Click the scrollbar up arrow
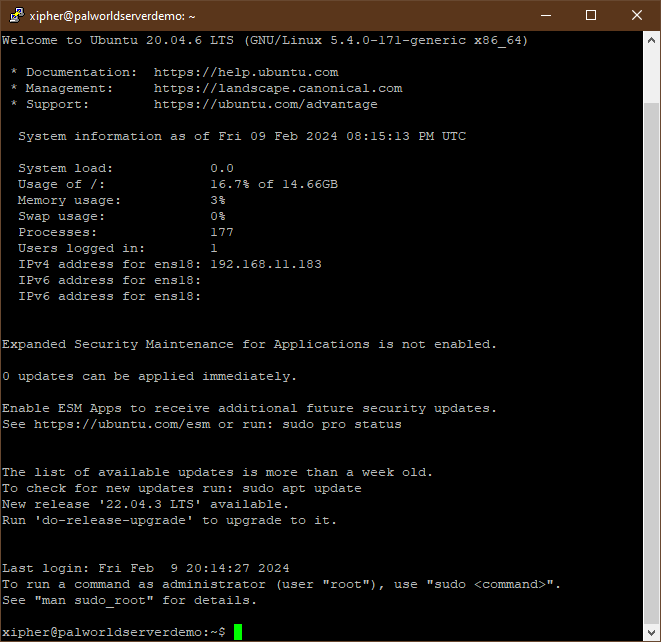 (651, 40)
